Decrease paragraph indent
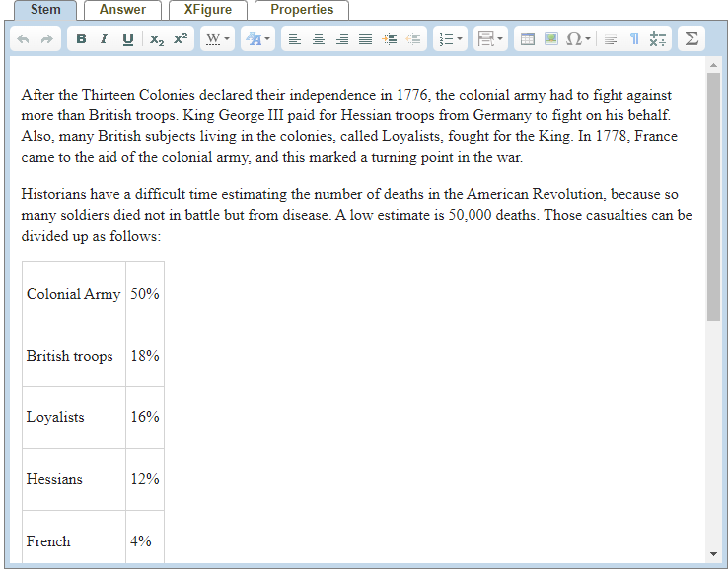Viewport: 728px width, 576px height. click(x=412, y=39)
